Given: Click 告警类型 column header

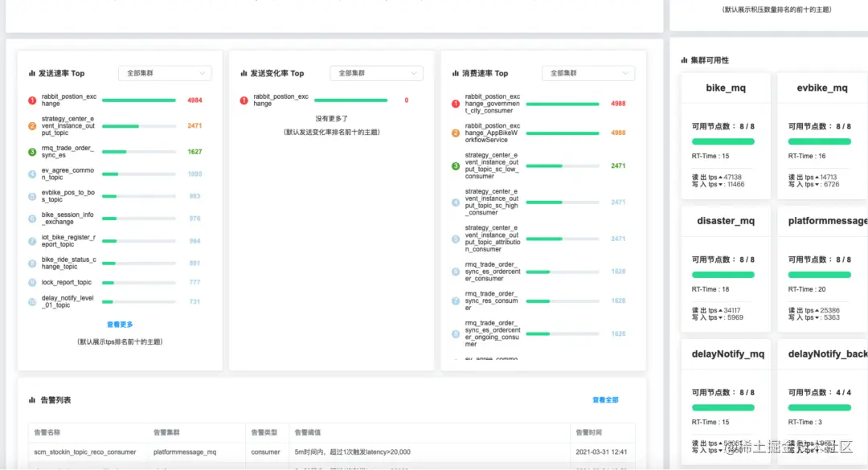Looking at the screenshot, I should [264, 432].
